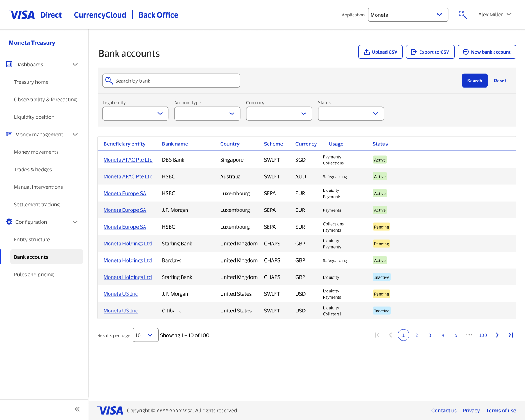Image resolution: width=525 pixels, height=420 pixels.
Task: Select Bank accounts in sidebar
Action: 47,257
